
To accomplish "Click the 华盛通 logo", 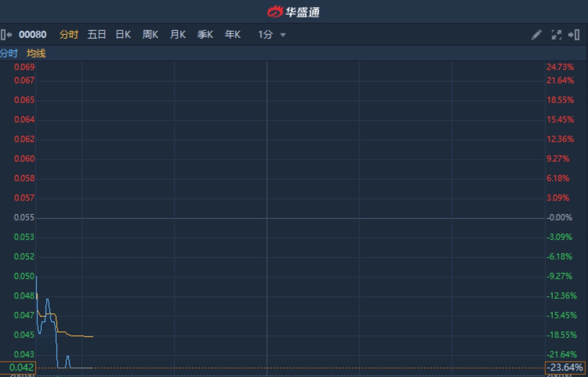I will pyautogui.click(x=293, y=11).
